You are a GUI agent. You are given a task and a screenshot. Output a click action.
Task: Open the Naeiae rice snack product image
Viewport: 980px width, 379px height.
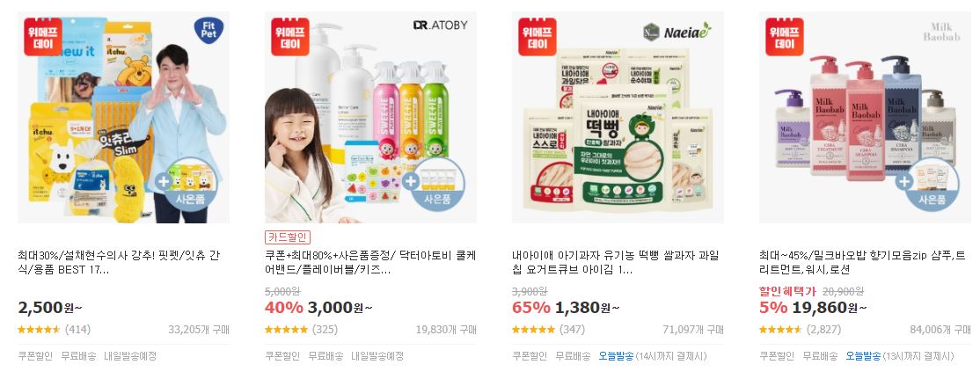[618, 117]
